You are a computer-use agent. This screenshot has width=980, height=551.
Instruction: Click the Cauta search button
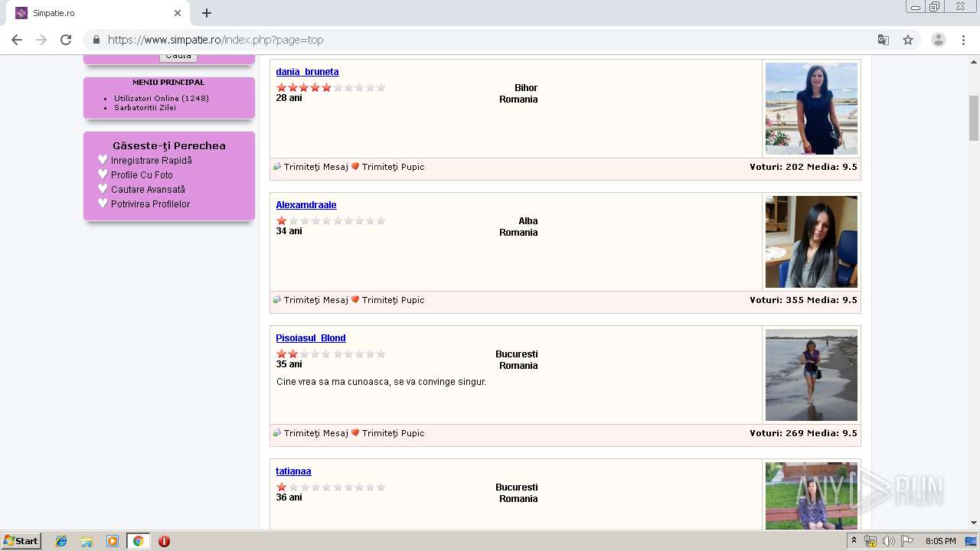pos(178,57)
